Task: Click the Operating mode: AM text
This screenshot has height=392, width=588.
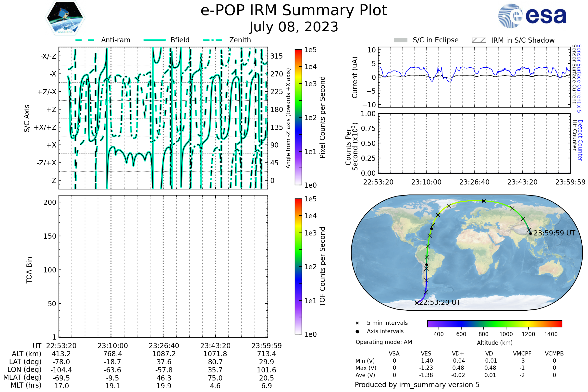Action: click(x=384, y=342)
